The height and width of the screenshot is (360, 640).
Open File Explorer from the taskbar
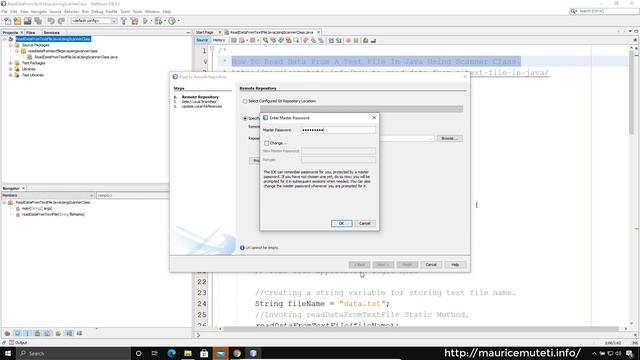pos(188,353)
